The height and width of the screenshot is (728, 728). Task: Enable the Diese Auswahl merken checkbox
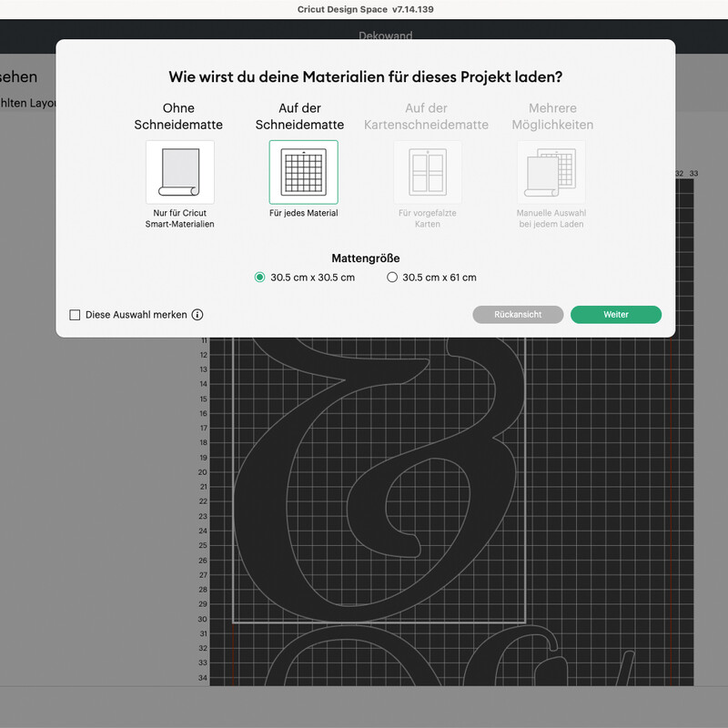click(x=75, y=315)
